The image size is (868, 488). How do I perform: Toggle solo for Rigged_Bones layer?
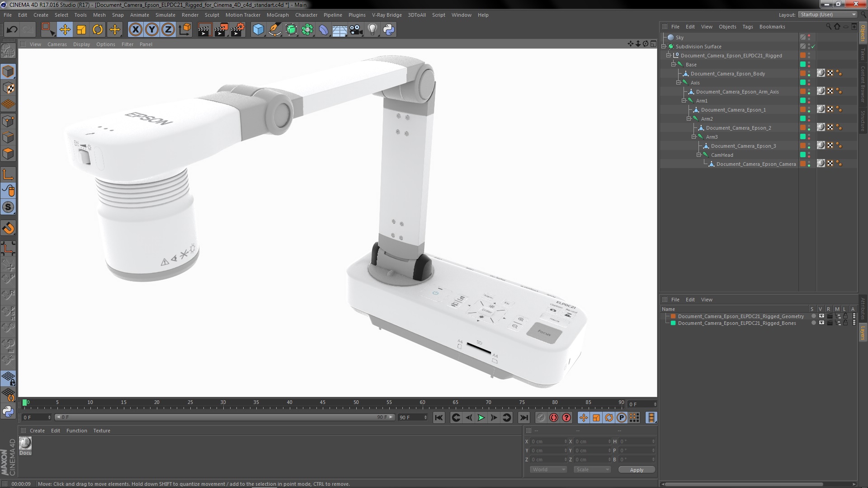pyautogui.click(x=813, y=323)
